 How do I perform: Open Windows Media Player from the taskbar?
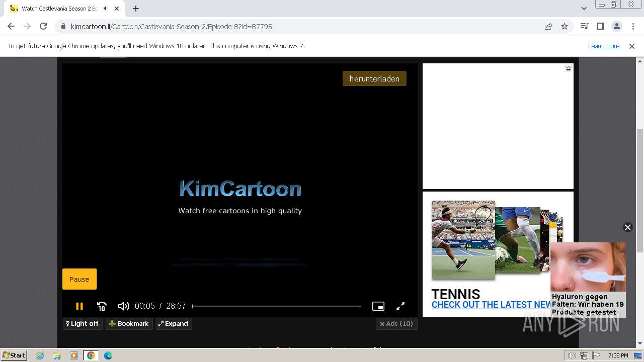point(74,355)
